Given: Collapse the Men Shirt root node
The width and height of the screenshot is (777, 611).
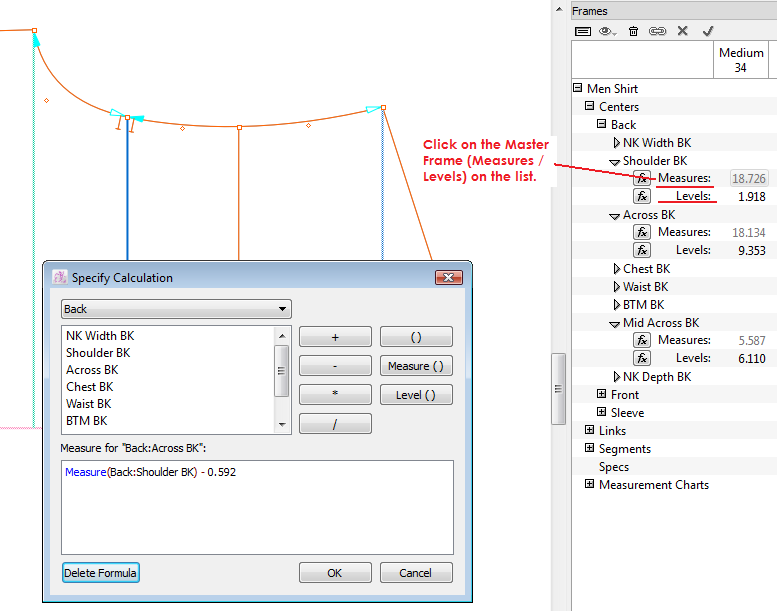Looking at the screenshot, I should coord(578,89).
